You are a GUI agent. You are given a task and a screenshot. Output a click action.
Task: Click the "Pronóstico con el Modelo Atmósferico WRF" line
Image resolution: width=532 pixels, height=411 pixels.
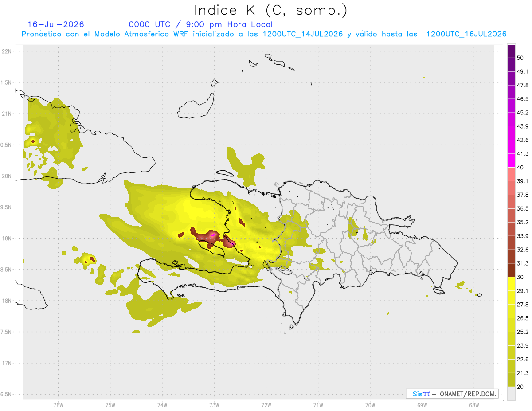(x=264, y=34)
